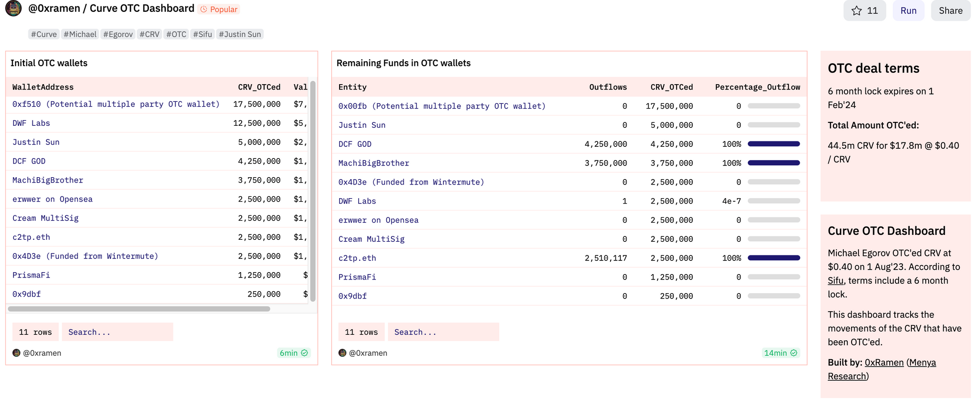Screen dimensions: 980x416
Task: Click @0xramen author avatar under Initial OTC wallets
Action: pyautogui.click(x=16, y=353)
